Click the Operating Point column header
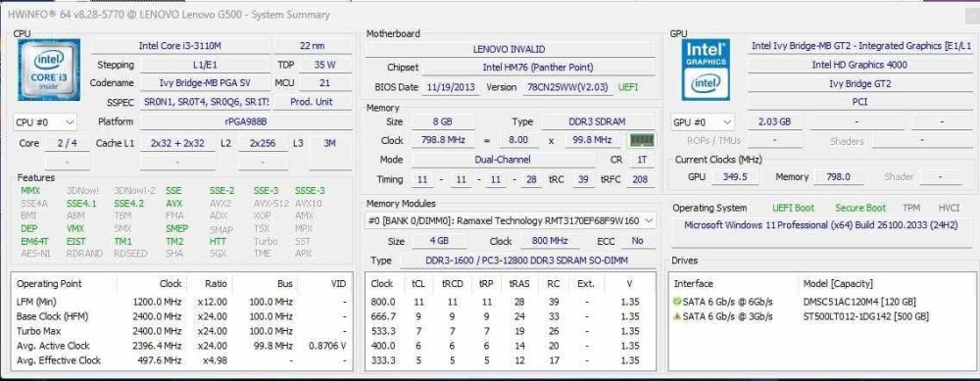980x381 pixels. (49, 284)
